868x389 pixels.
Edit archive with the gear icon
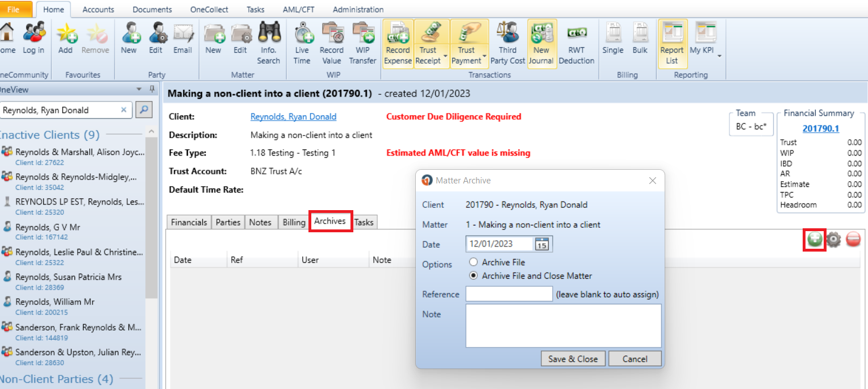[833, 240]
